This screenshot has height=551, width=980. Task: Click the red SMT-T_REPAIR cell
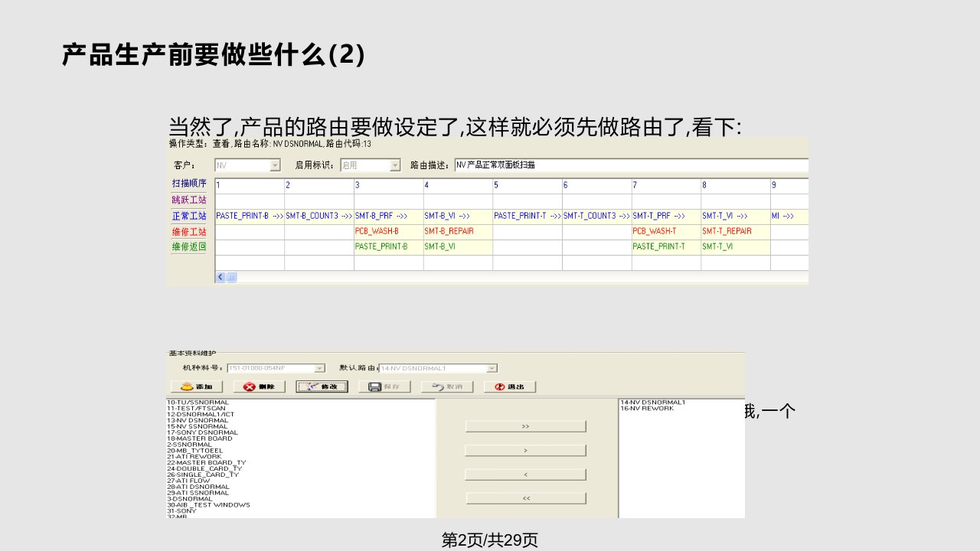pyautogui.click(x=736, y=232)
